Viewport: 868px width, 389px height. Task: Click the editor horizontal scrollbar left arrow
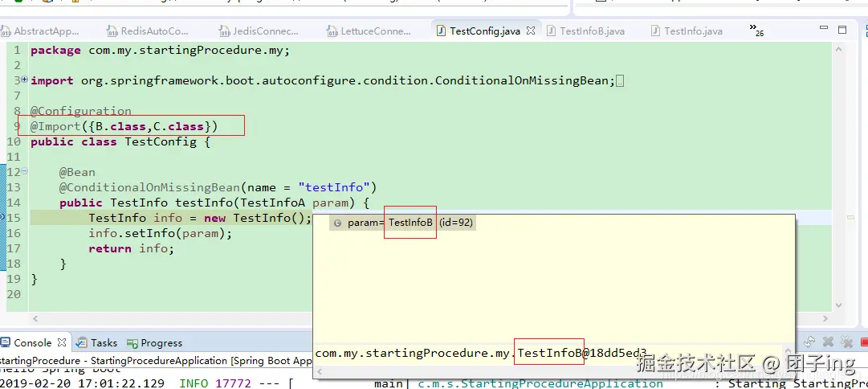[x=36, y=318]
